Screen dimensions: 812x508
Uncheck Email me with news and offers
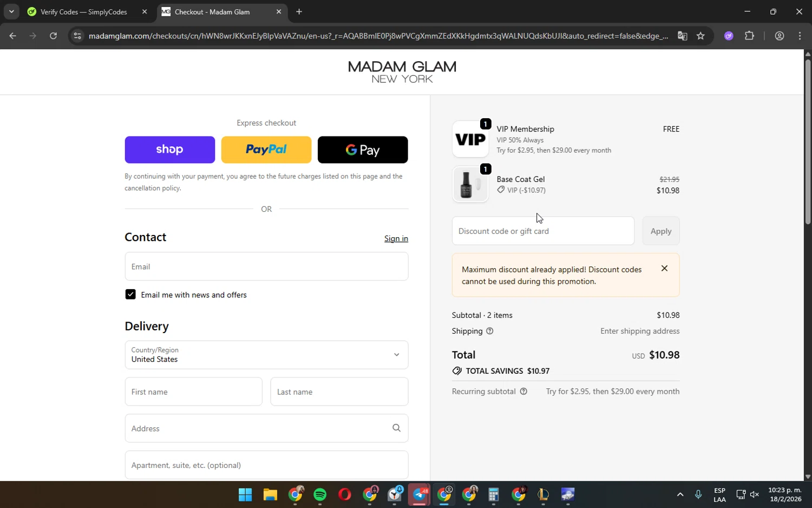click(x=130, y=294)
